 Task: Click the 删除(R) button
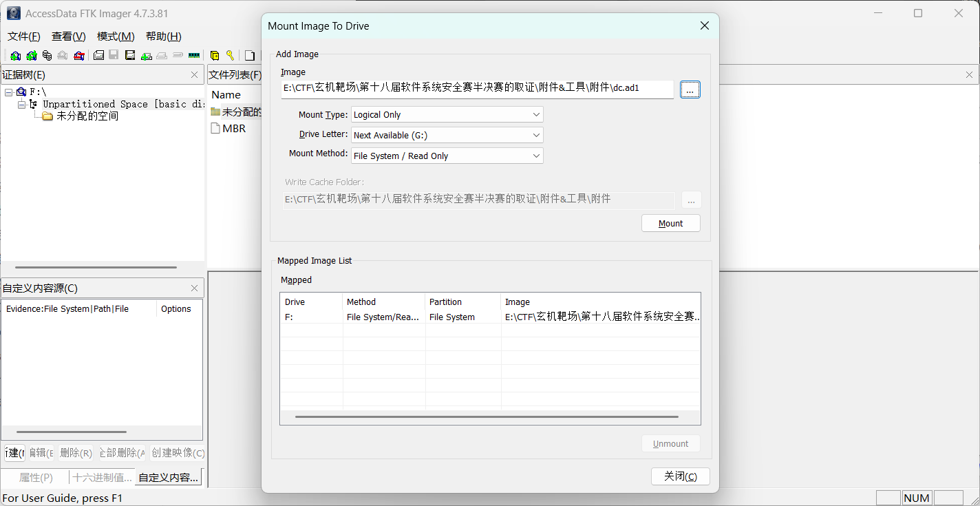(75, 453)
